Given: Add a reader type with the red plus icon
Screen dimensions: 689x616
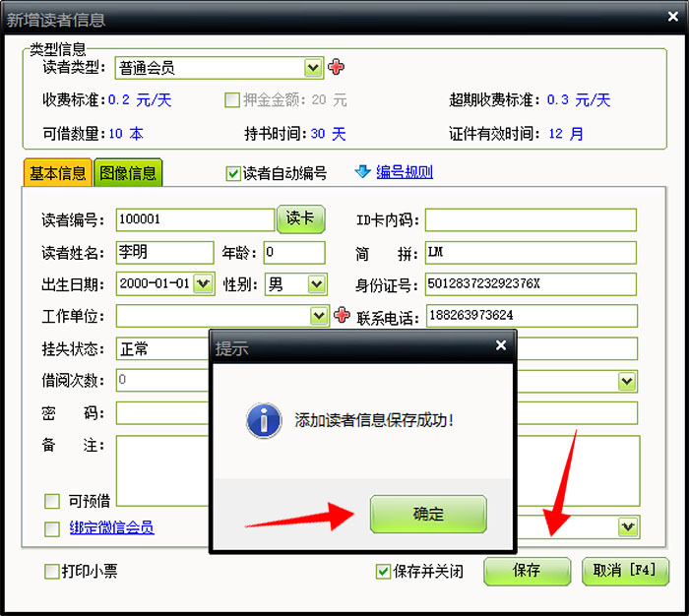Looking at the screenshot, I should [x=336, y=67].
